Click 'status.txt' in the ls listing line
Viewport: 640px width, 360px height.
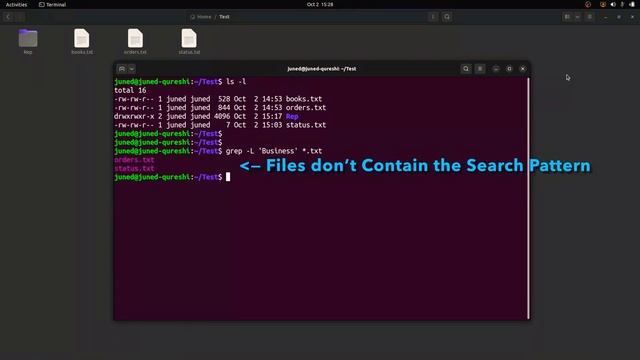tap(306, 125)
